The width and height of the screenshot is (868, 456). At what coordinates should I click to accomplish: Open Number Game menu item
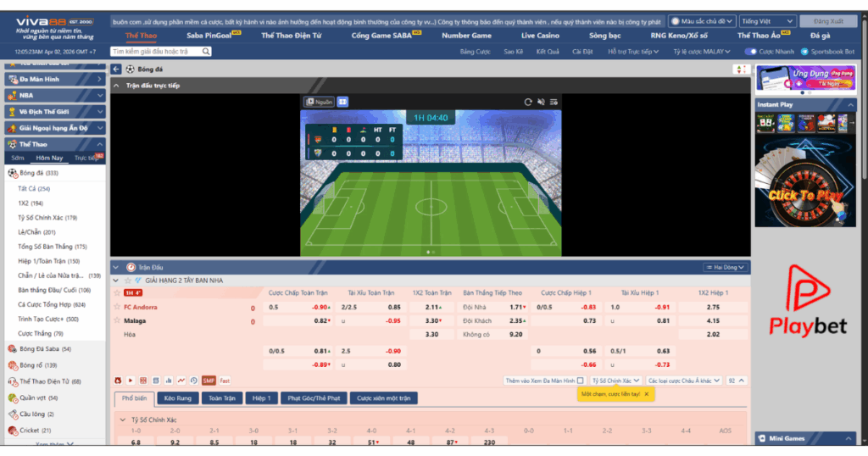point(466,36)
